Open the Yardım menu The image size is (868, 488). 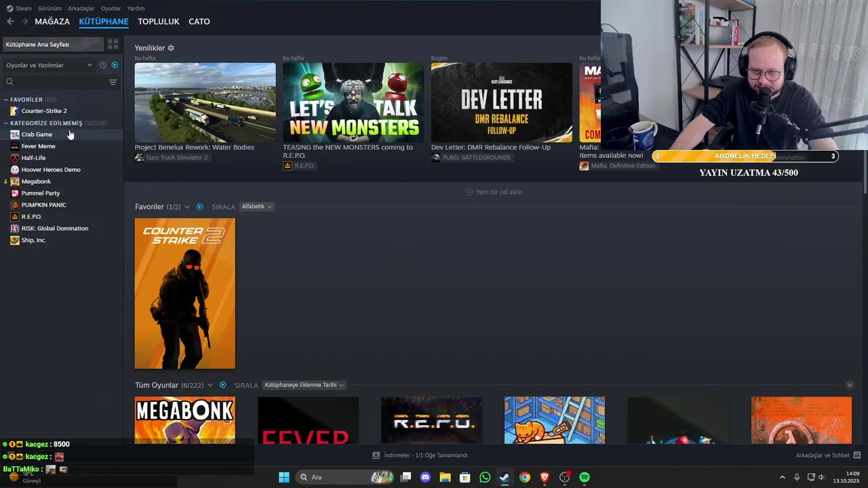coord(136,8)
